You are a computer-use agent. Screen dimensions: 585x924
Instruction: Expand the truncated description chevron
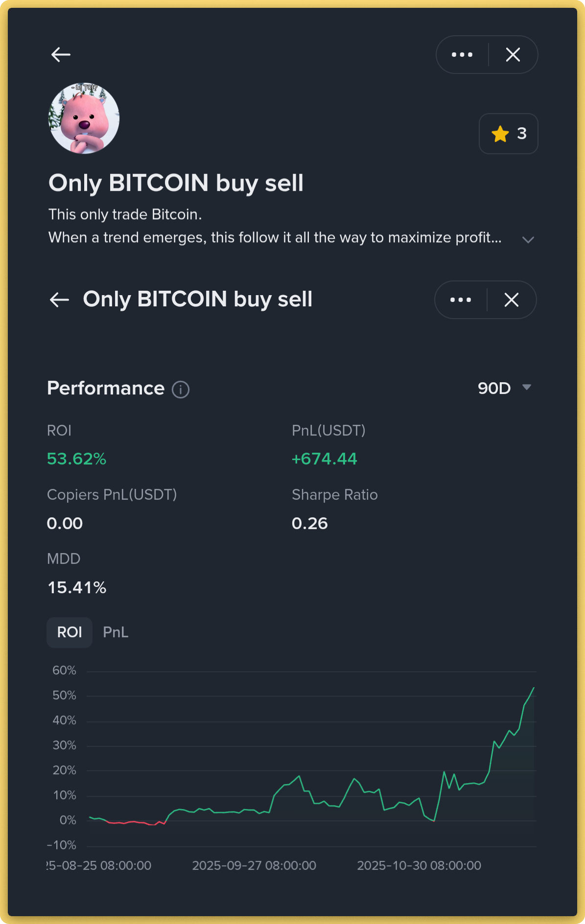pos(528,239)
